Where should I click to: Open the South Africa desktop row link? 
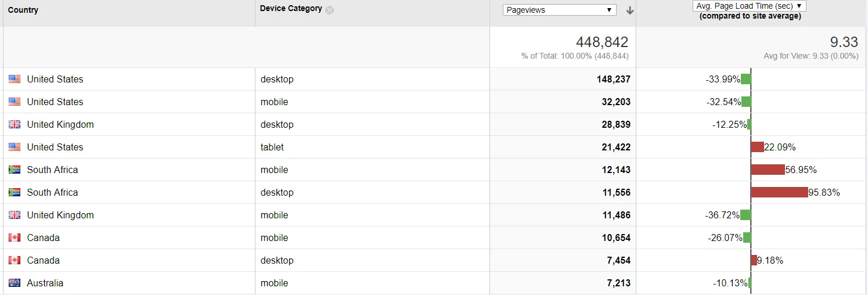tap(52, 192)
